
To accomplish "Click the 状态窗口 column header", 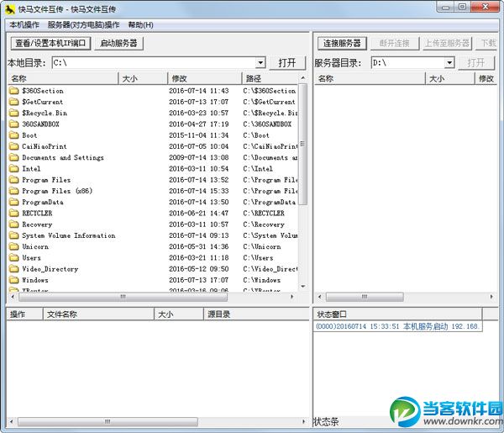I will tap(398, 314).
